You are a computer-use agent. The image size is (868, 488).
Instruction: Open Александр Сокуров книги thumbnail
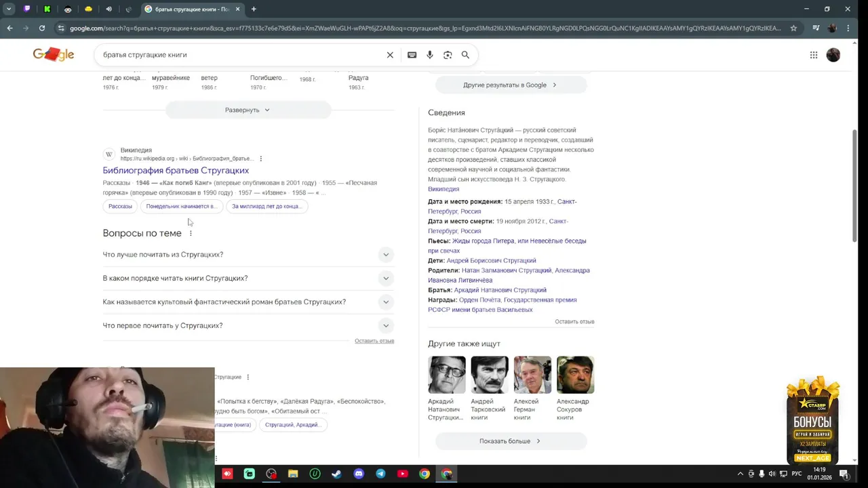[x=575, y=375]
